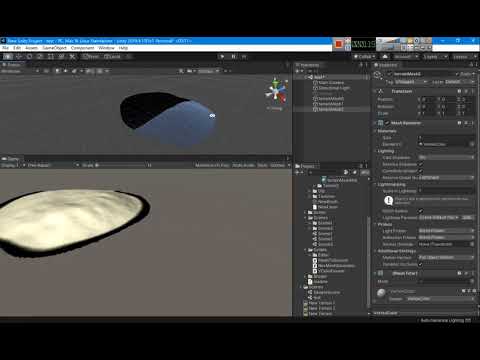Click Edit beside Lightmap Parameters

tap(468, 218)
